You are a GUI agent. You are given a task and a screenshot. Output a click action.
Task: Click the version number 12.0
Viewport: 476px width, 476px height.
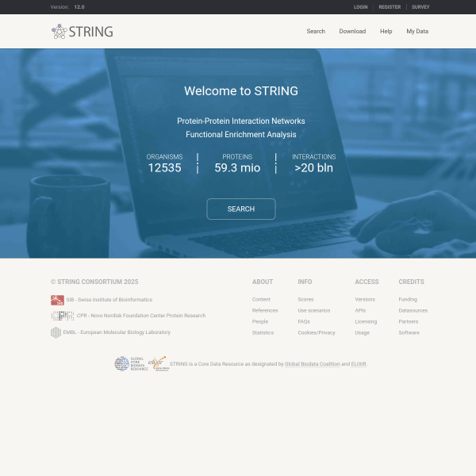(x=79, y=7)
